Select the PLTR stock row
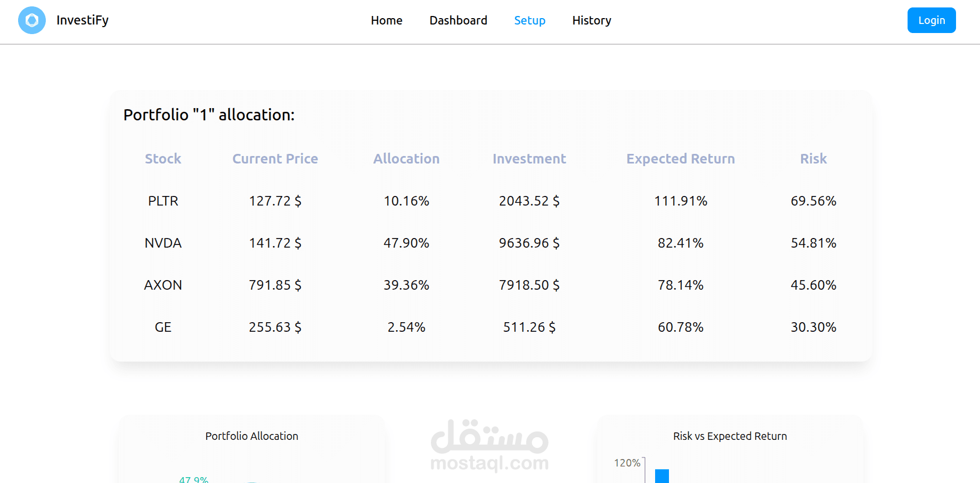980x483 pixels. tap(163, 201)
